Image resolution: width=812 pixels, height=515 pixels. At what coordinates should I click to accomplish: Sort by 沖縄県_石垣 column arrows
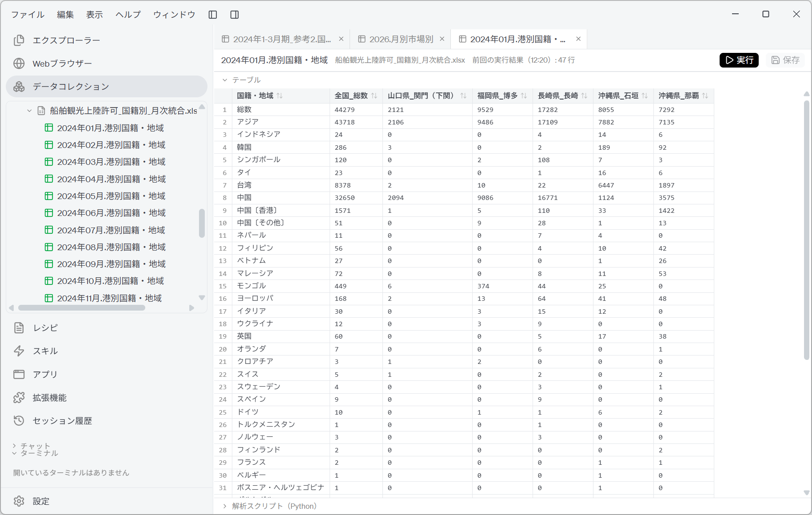(x=645, y=96)
